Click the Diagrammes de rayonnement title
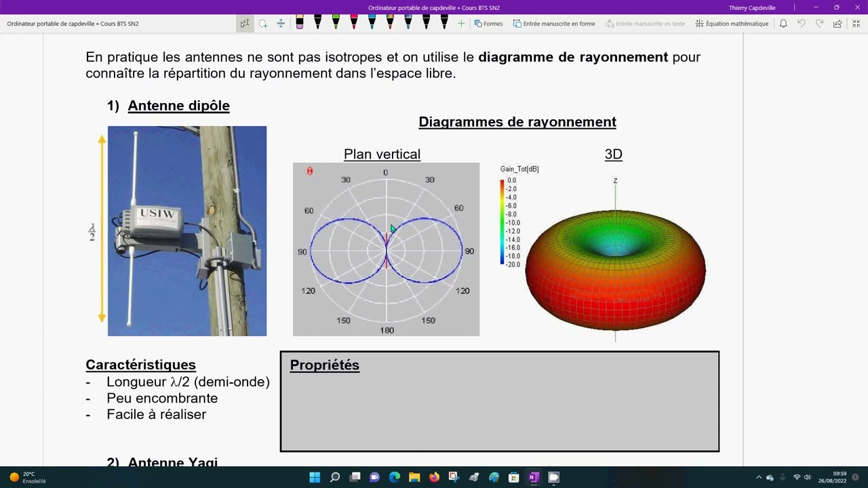This screenshot has width=868, height=488. point(517,122)
